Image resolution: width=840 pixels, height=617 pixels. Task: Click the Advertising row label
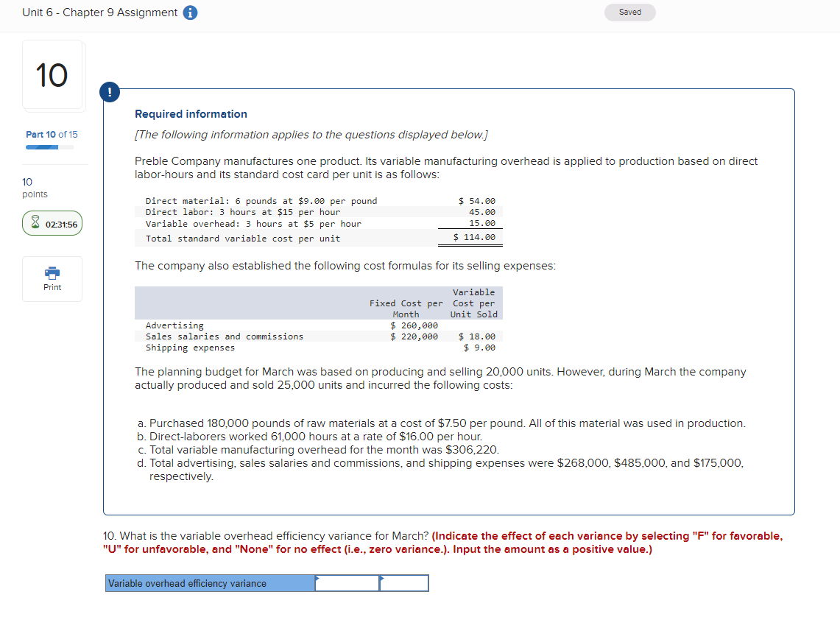[174, 325]
